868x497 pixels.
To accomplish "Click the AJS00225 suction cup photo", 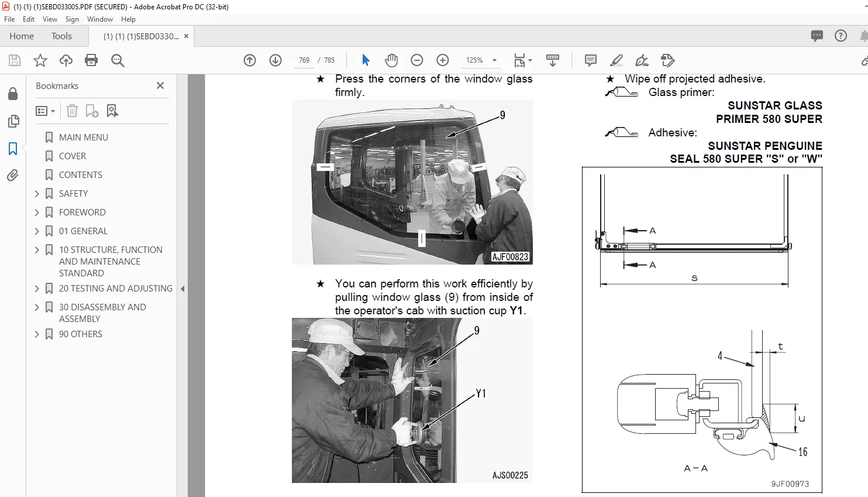I will click(x=412, y=400).
